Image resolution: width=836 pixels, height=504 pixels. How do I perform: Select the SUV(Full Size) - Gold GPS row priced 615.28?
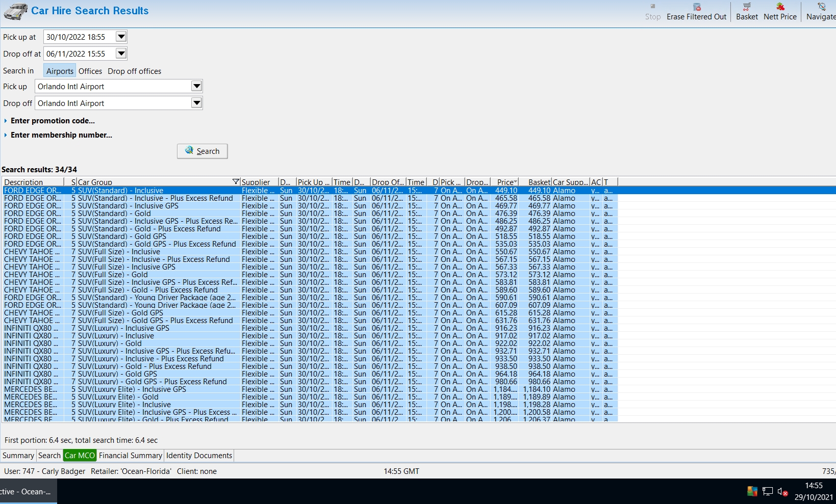pyautogui.click(x=310, y=313)
